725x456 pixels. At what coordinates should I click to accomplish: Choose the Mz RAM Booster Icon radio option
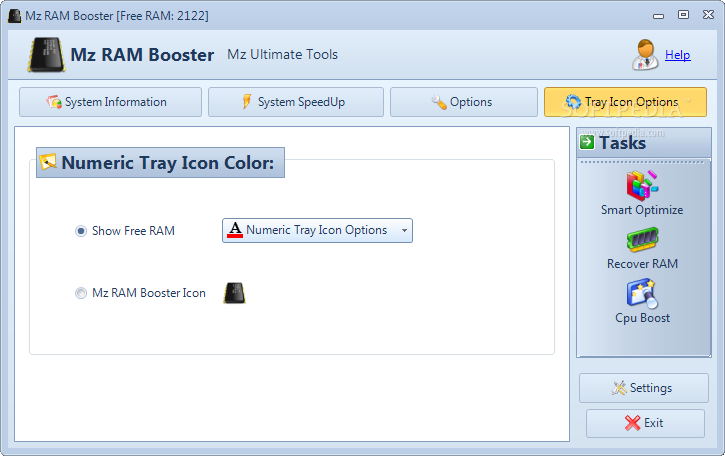coord(81,293)
